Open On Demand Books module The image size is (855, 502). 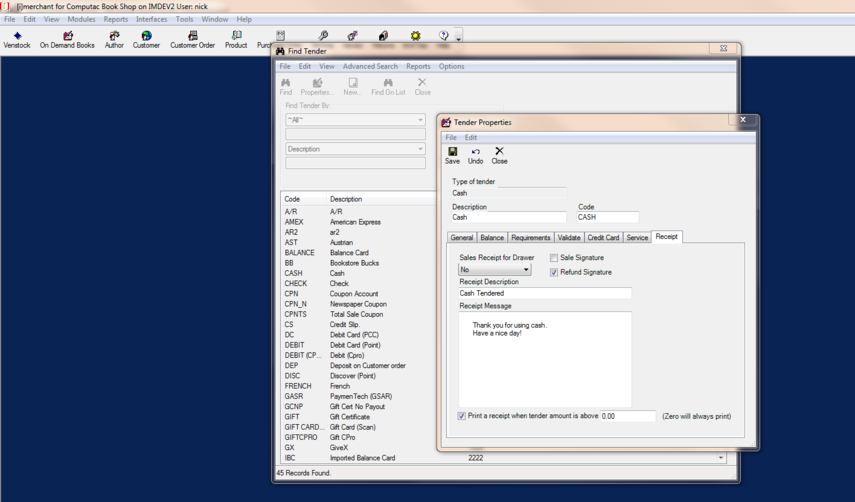(67, 40)
